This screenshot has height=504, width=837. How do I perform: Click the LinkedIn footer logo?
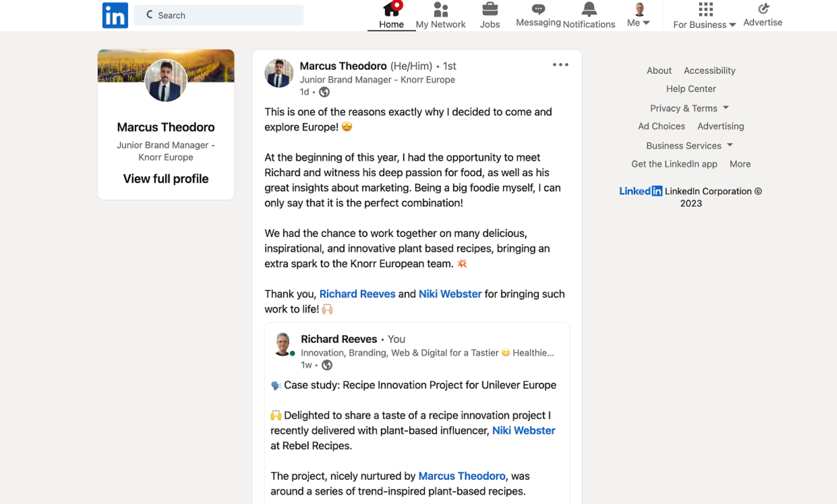(641, 191)
